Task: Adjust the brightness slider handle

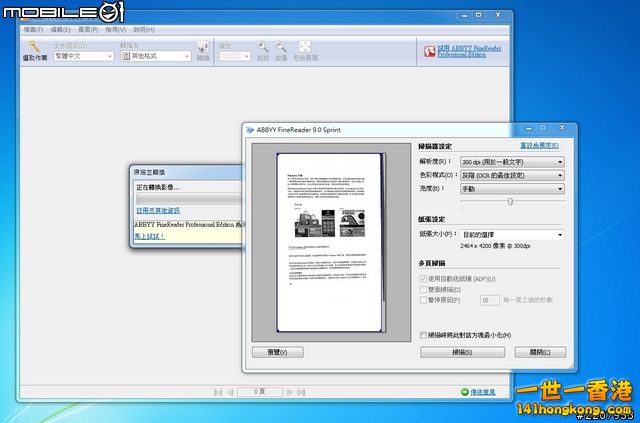Action: click(x=510, y=201)
